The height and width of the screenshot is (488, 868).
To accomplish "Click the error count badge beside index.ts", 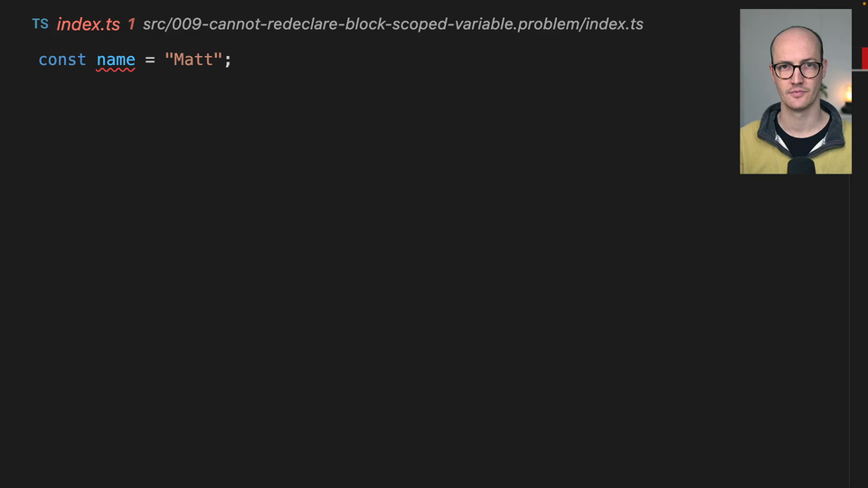I will coord(131,24).
